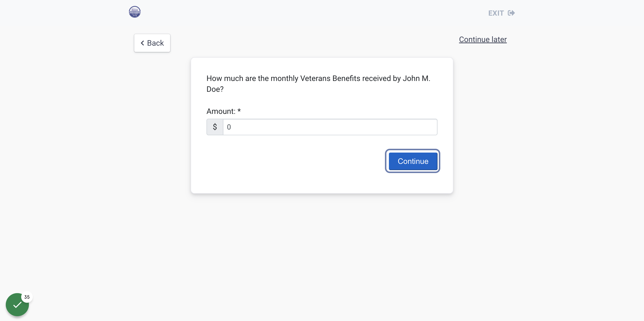Click the Amount field label
The width and height of the screenshot is (644, 321).
221,111
